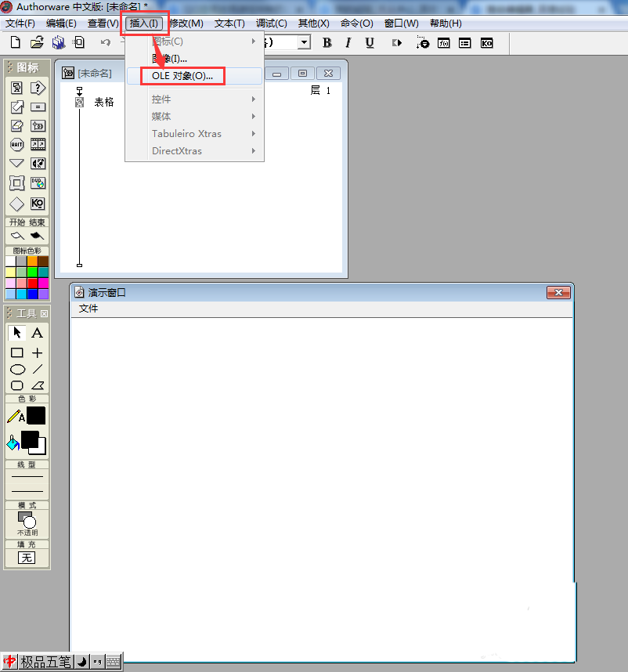
Task: Open the 编辑(E) menu
Action: [61, 23]
